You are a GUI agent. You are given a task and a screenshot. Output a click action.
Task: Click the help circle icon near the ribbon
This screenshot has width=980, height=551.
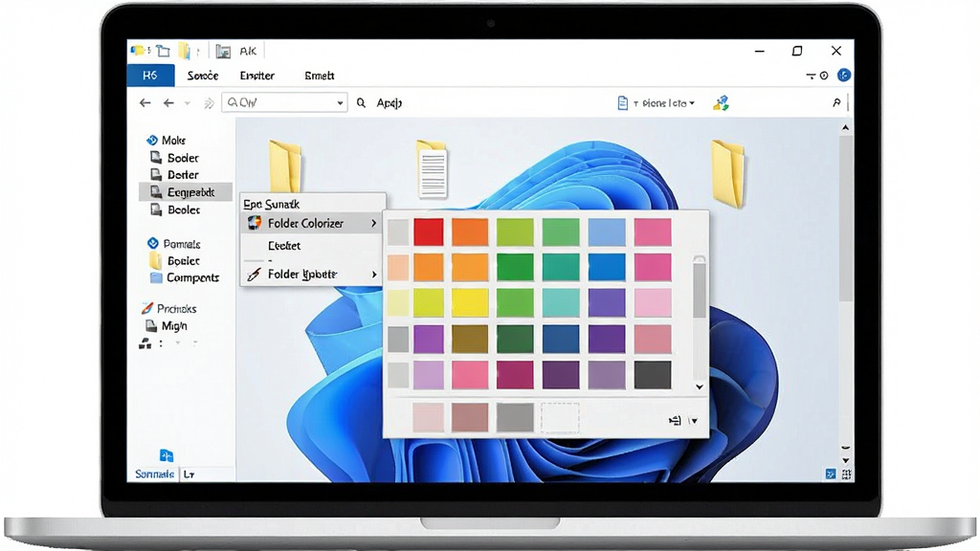pos(824,76)
